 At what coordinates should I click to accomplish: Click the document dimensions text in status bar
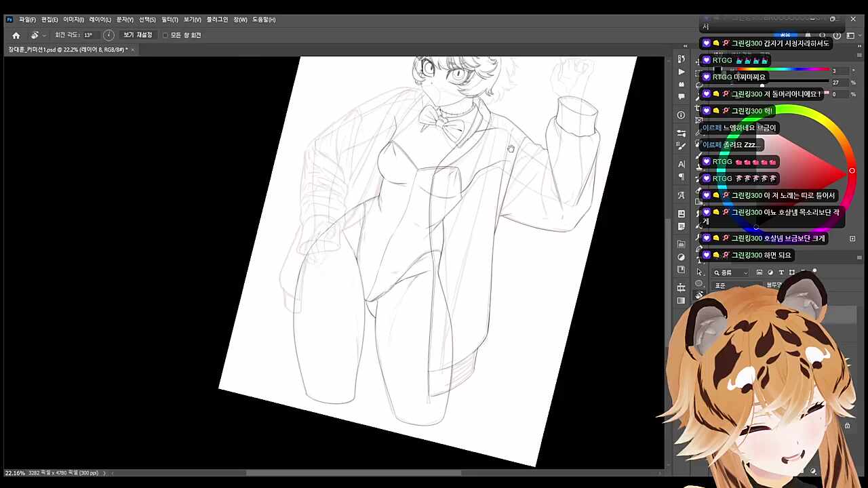click(x=64, y=473)
